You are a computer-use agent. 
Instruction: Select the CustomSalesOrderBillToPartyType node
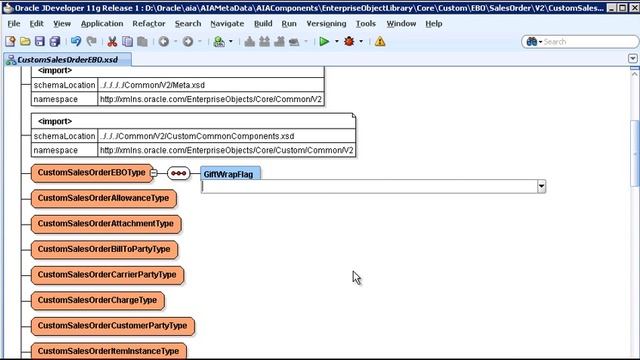click(x=104, y=249)
